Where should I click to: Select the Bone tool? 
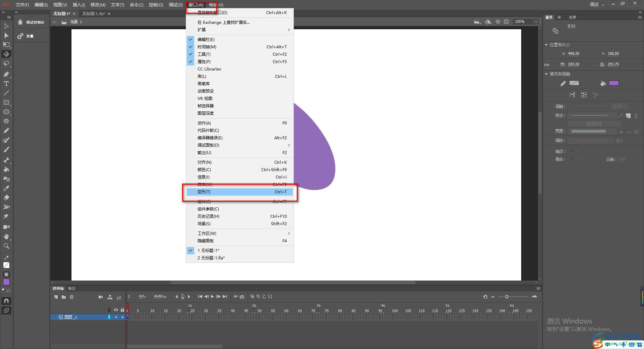[6, 160]
